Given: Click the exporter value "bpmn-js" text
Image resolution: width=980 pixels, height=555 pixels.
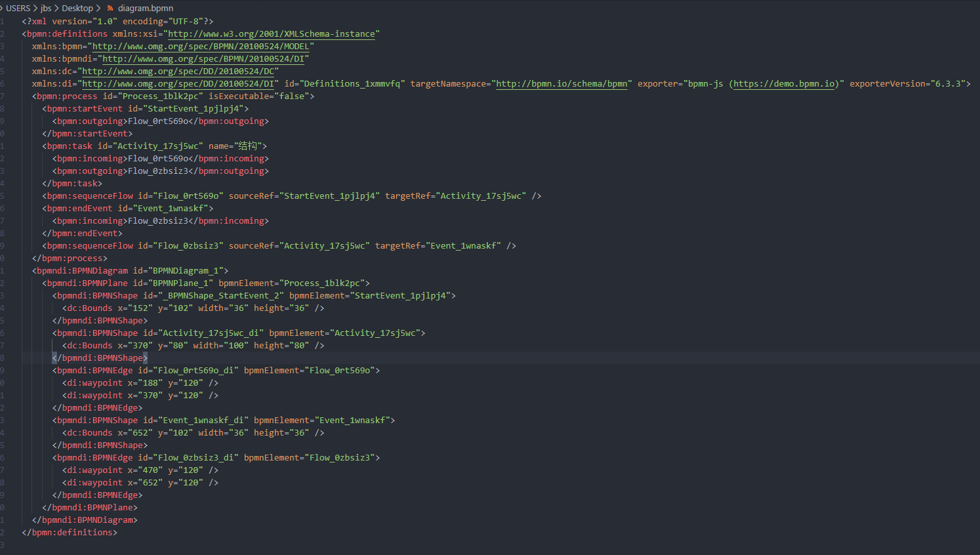Looking at the screenshot, I should tap(705, 84).
